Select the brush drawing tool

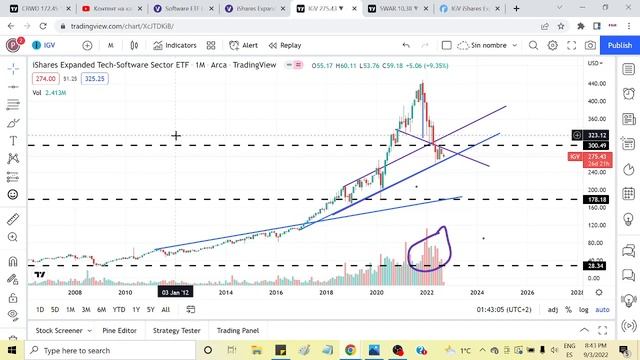pos(13,122)
